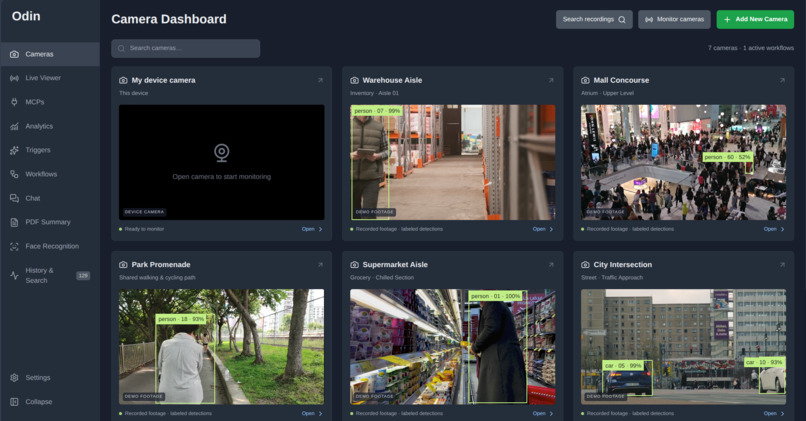Viewport: 806px width, 421px height.
Task: Go to Live Viewer in sidebar
Action: [x=50, y=78]
